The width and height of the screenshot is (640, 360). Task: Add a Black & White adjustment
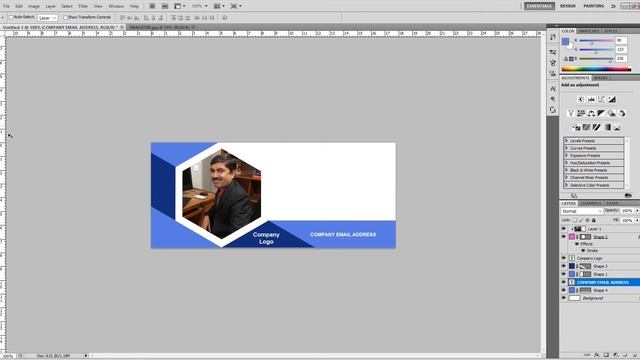pos(601,113)
